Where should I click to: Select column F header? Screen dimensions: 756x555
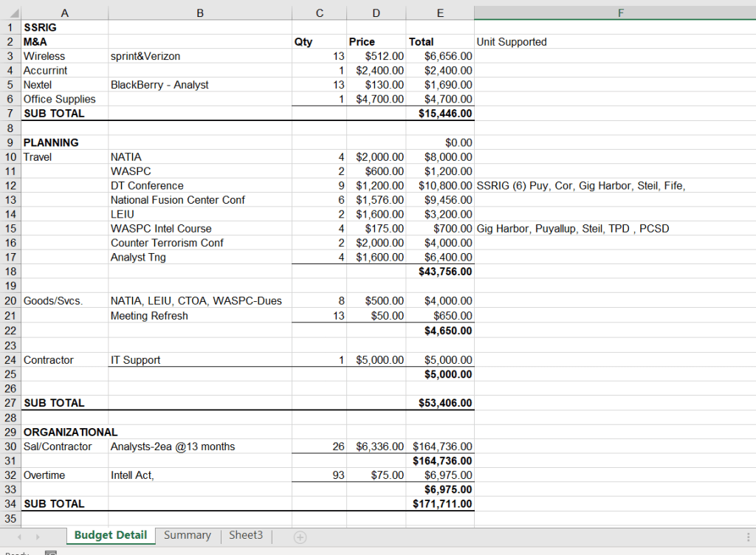(620, 13)
